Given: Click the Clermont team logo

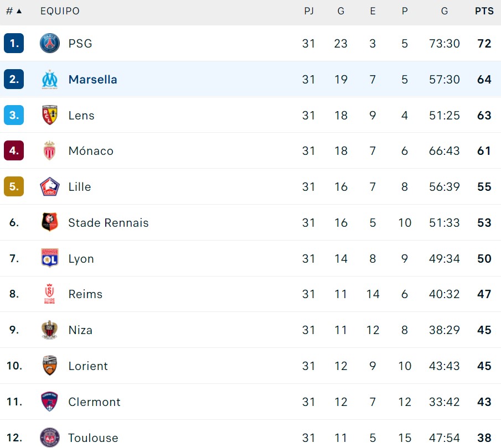Looking at the screenshot, I should (50, 402).
